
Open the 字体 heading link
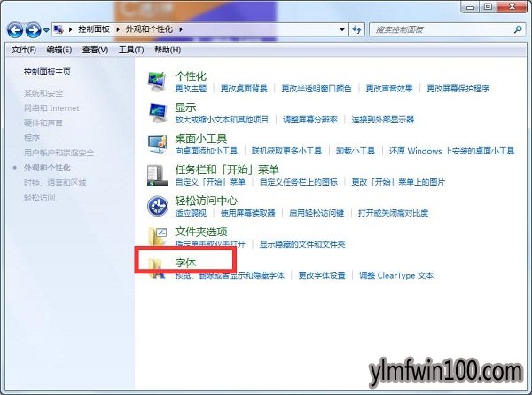185,263
